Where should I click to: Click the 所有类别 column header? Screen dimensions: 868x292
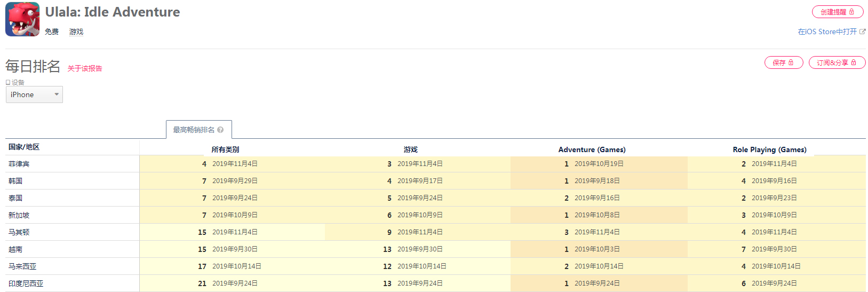coord(225,149)
